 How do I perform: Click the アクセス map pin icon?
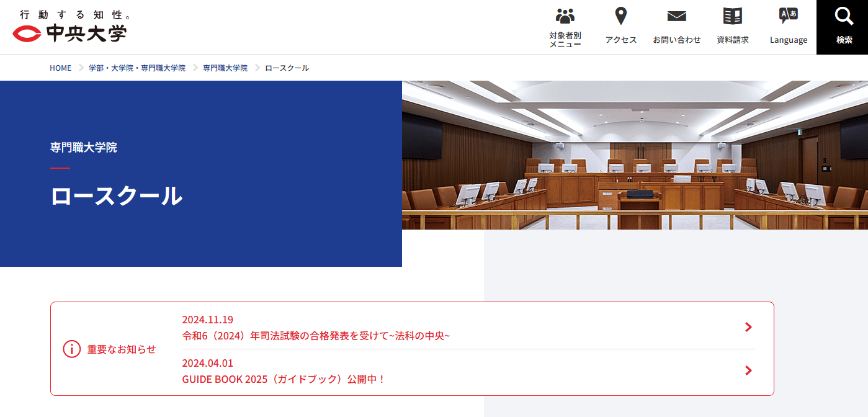620,17
